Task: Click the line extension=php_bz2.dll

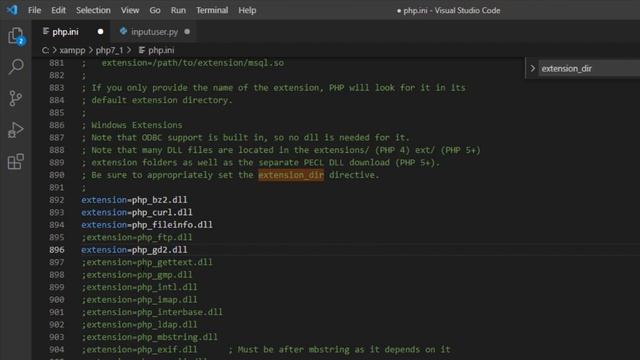Action: 134,200
